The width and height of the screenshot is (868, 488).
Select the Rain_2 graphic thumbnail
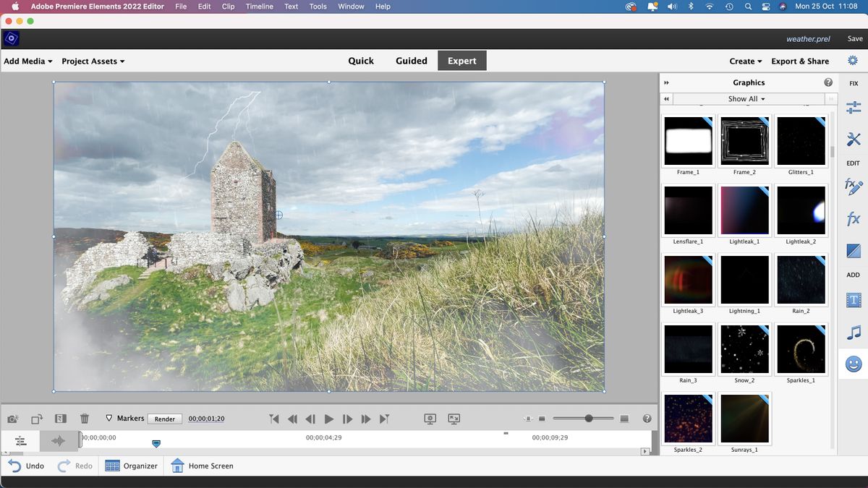pyautogui.click(x=801, y=280)
